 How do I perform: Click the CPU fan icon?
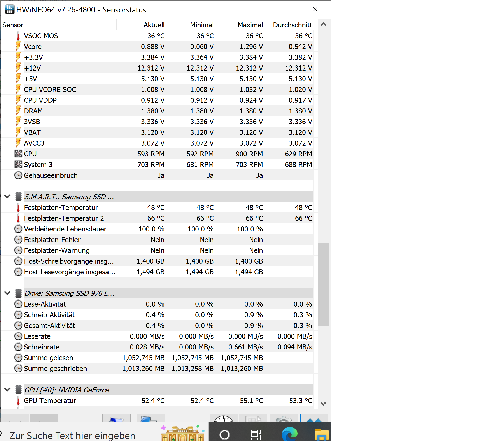pyautogui.click(x=18, y=154)
